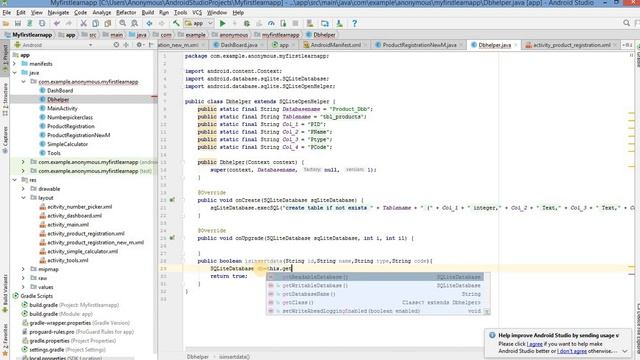
Task: Expand the drawable folder
Action: pos(23,189)
